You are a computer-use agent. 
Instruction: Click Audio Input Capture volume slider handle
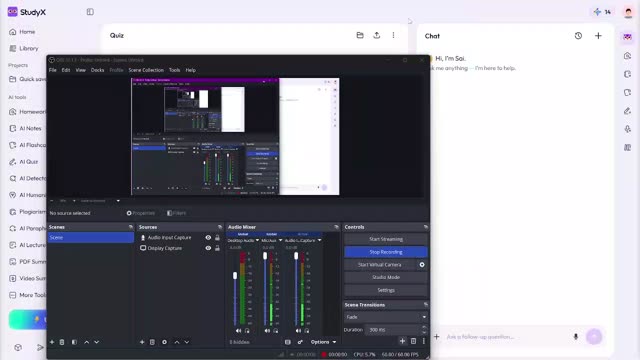[x=296, y=256]
